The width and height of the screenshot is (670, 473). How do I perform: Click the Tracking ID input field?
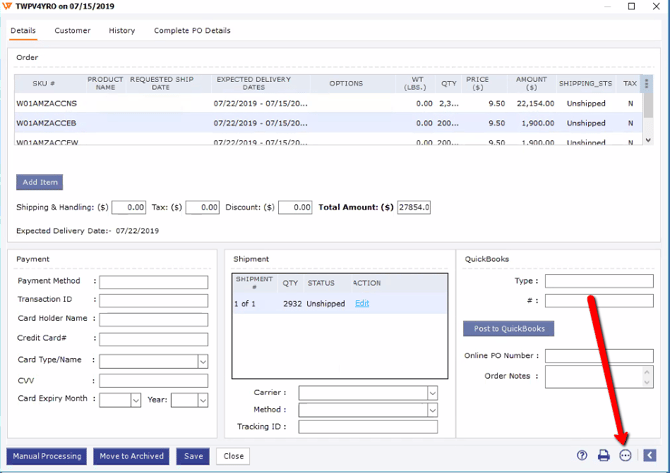[368, 427]
